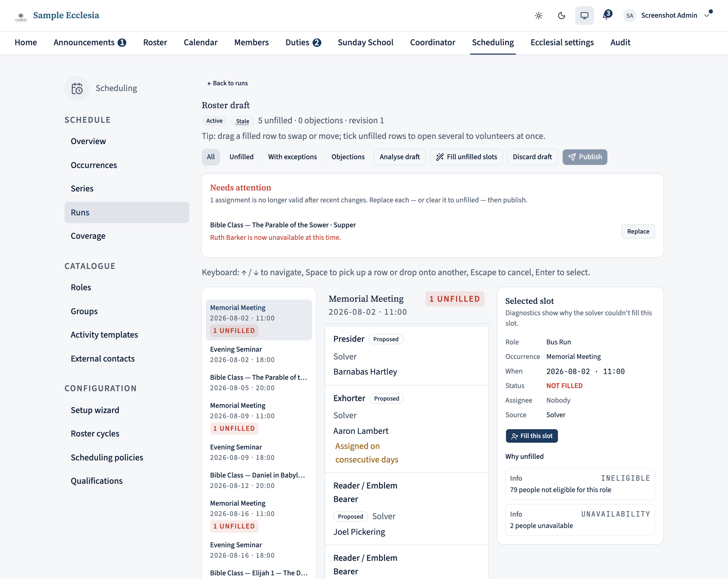Click the Analyse draft button
The width and height of the screenshot is (728, 579).
click(x=399, y=157)
